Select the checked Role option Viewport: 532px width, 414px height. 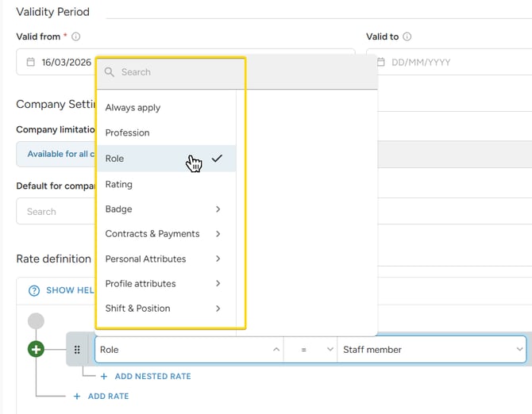115,159
